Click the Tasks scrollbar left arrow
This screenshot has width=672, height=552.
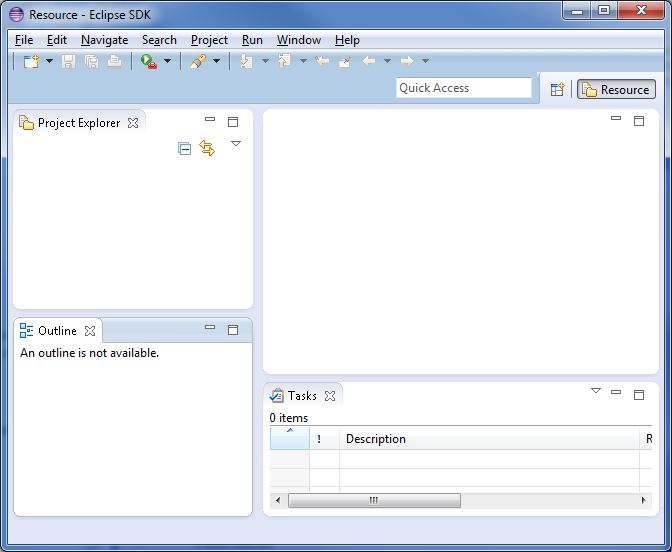(x=278, y=500)
